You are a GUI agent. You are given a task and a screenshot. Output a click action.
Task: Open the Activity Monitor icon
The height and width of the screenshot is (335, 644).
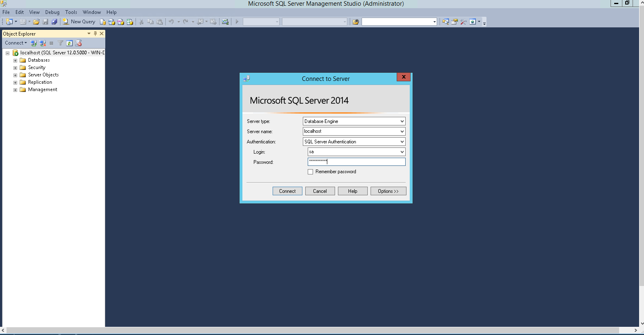225,22
